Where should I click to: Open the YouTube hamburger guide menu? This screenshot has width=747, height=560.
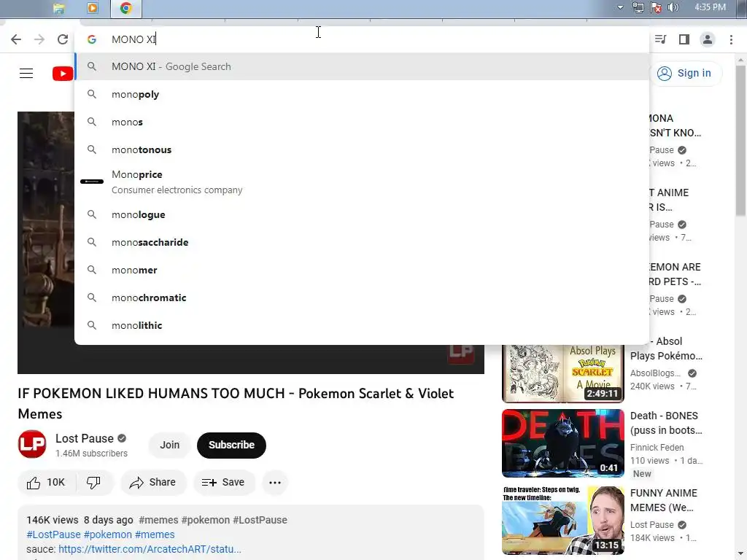(x=26, y=74)
